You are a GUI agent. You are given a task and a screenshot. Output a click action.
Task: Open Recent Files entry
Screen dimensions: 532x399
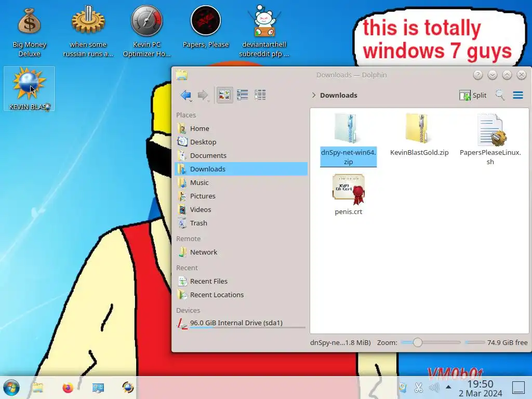coord(241,281)
